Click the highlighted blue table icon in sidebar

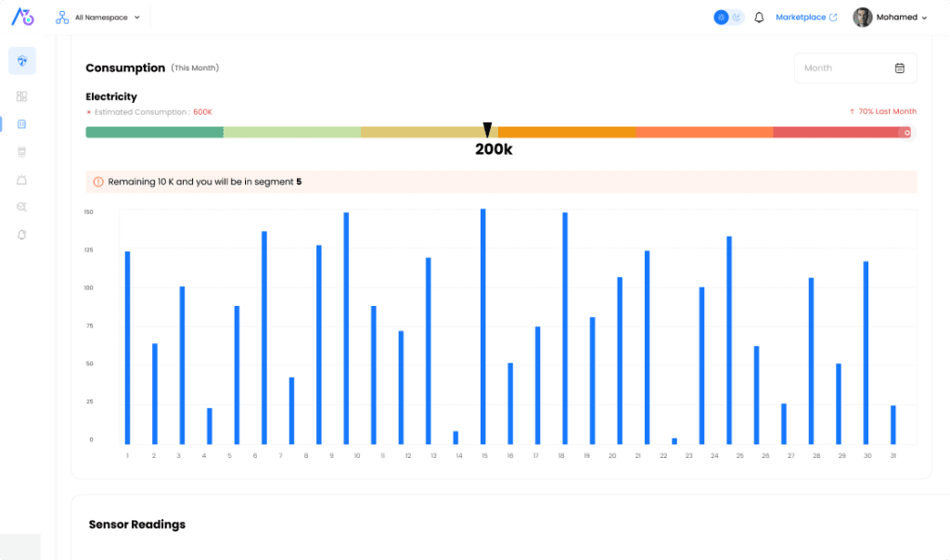click(22, 124)
